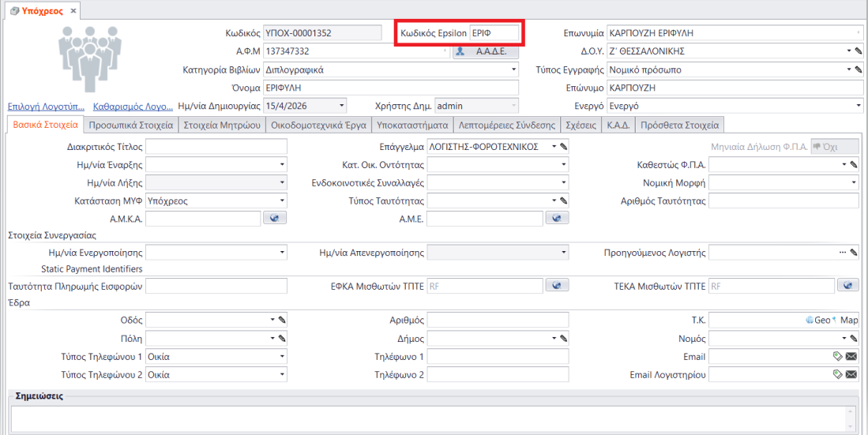Open the Ημ/νία Δημιουργίας date picker
The width and height of the screenshot is (868, 435).
(341, 106)
